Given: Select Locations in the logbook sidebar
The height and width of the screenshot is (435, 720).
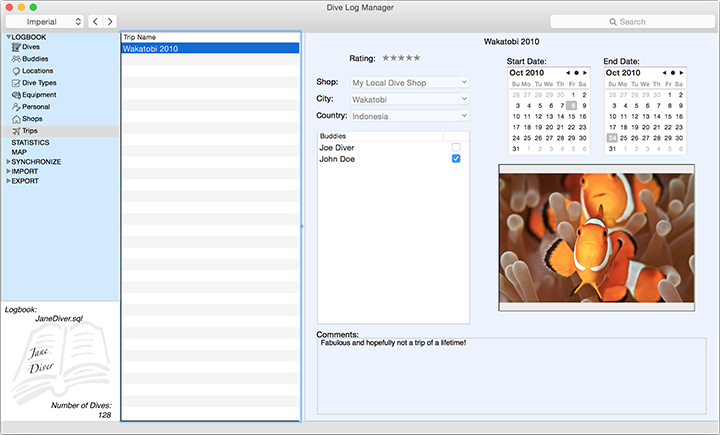Looking at the screenshot, I should click(37, 71).
